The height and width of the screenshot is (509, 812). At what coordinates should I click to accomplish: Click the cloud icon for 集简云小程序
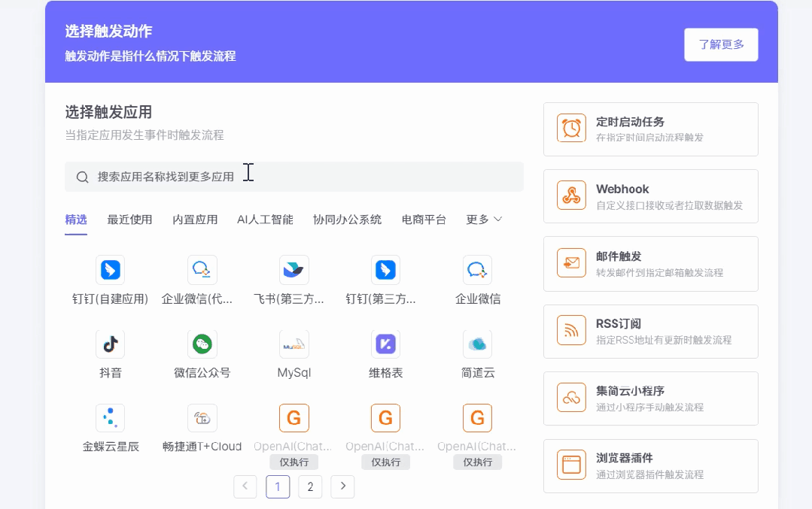[572, 397]
